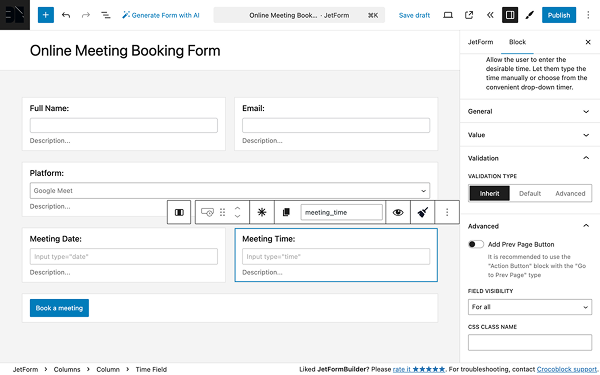Click the site logo icon

pos(15,15)
